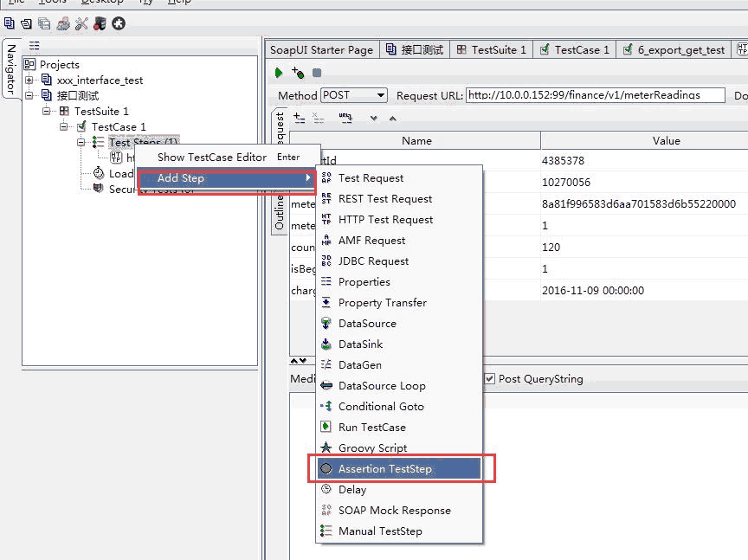This screenshot has width=748, height=560.
Task: Select Show TestCase Editor menu entry
Action: pos(211,158)
